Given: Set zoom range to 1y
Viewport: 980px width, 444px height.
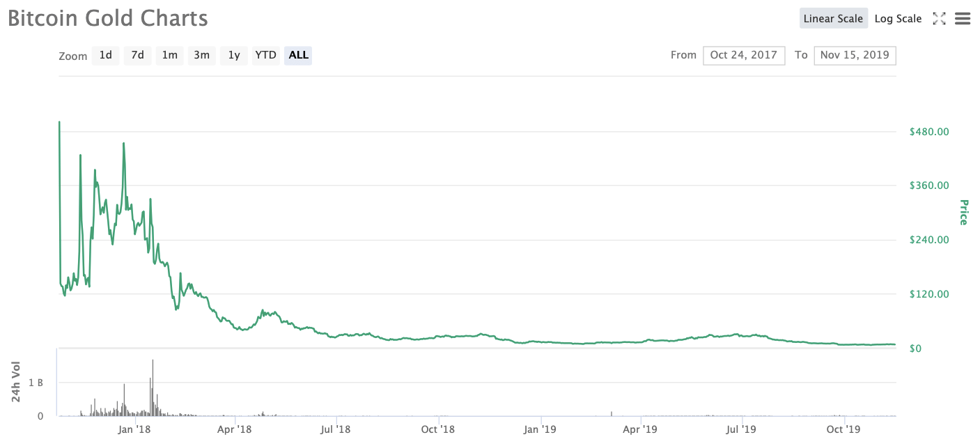Looking at the screenshot, I should coord(234,55).
